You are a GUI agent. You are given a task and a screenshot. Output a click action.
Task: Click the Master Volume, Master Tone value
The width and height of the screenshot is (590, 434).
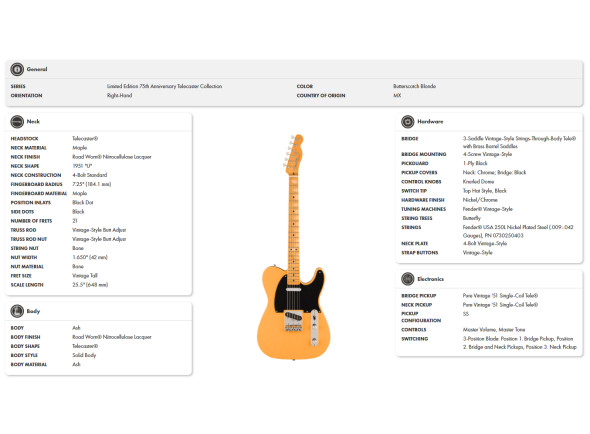coord(494,330)
